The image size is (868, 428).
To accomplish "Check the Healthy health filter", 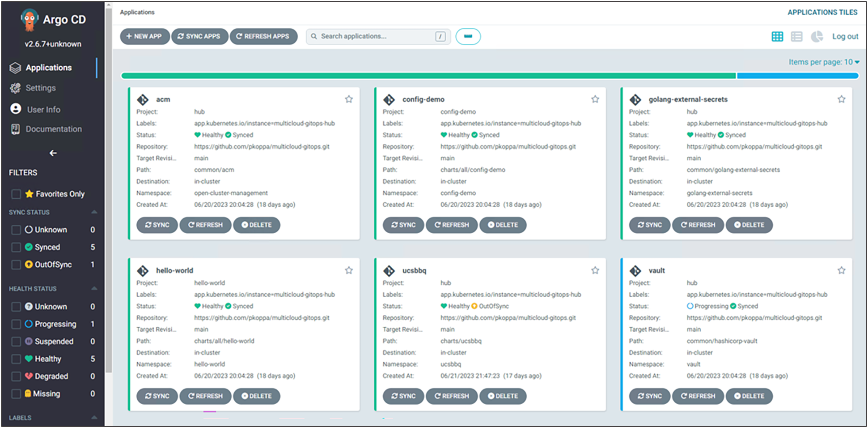I will point(16,359).
